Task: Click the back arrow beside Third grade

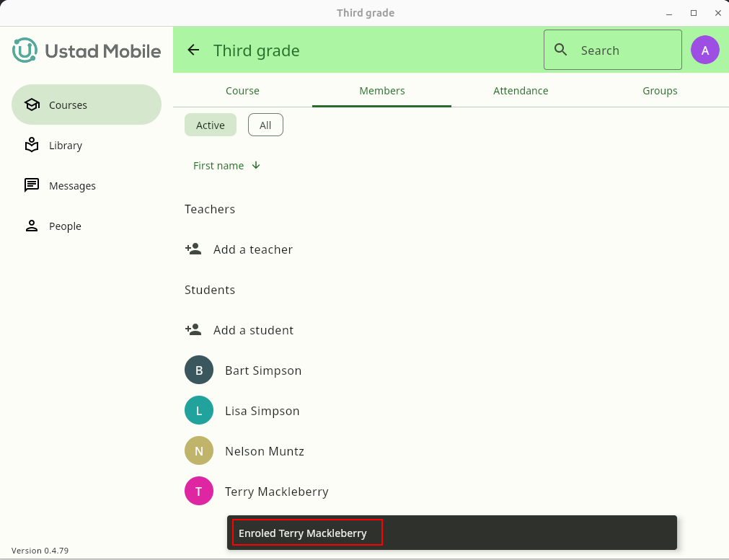Action: (x=193, y=50)
